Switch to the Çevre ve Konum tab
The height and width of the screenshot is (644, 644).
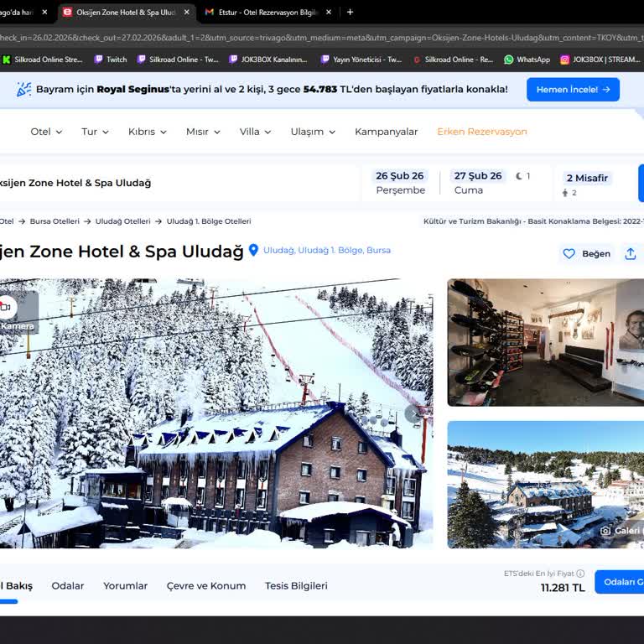point(206,586)
